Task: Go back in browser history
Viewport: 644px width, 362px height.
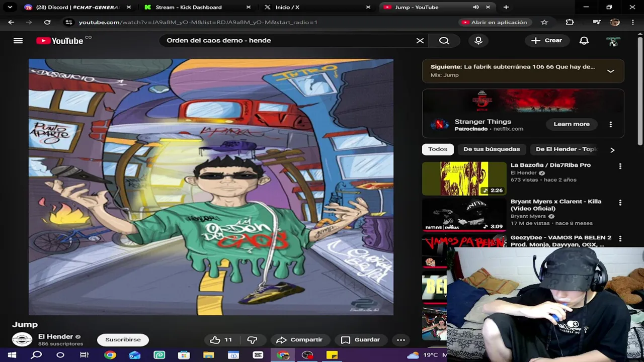Action: coord(11,22)
